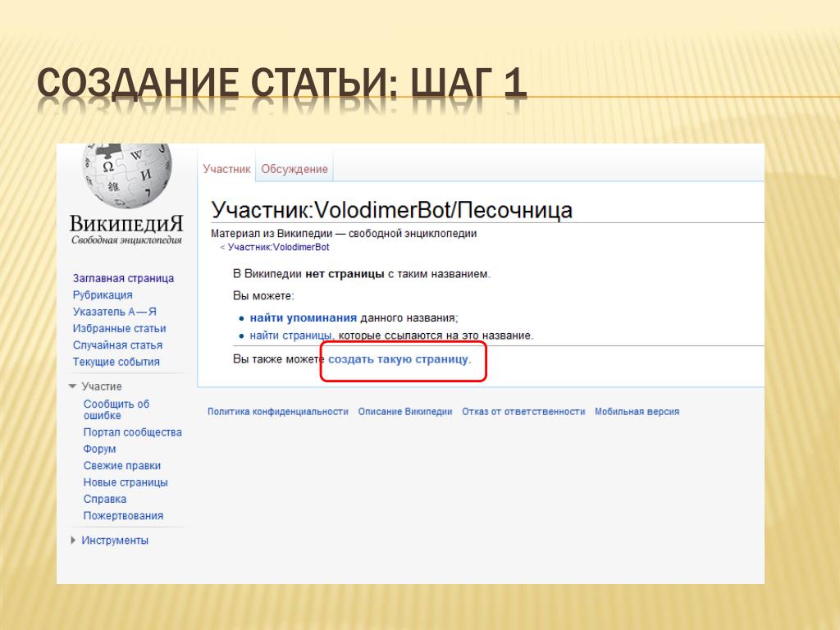The width and height of the screenshot is (840, 630).
Task: Expand the Инструменты section arrow
Action: point(73,540)
